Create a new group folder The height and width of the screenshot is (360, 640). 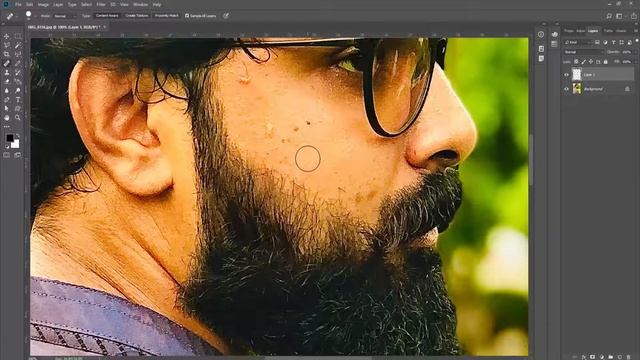tap(611, 357)
